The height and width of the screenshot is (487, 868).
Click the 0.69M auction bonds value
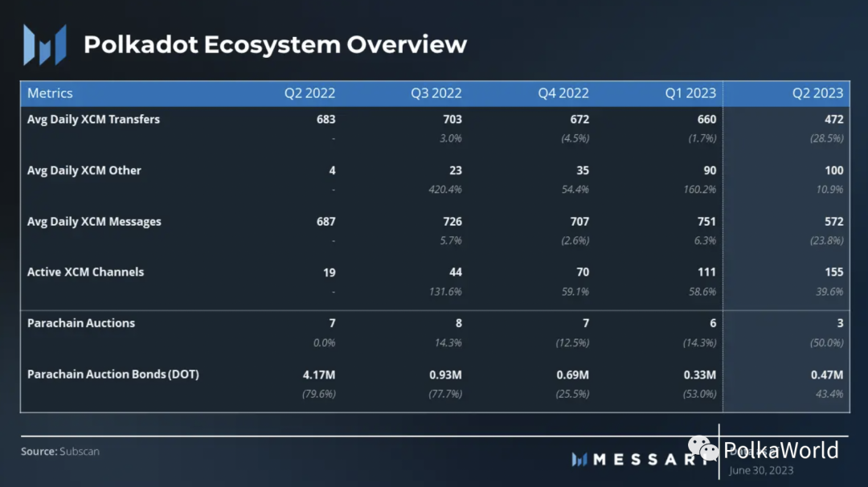572,374
